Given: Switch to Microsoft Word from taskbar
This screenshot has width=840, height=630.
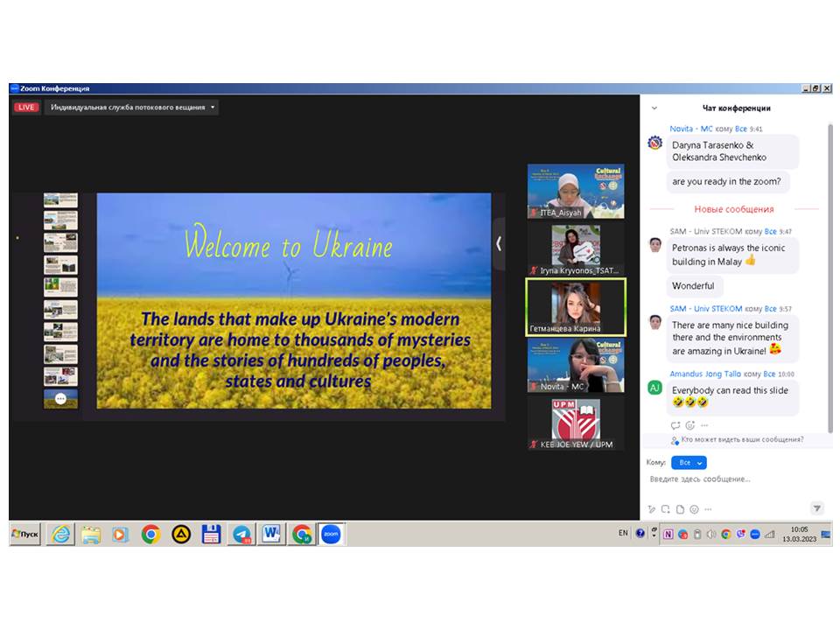Looking at the screenshot, I should click(x=271, y=534).
